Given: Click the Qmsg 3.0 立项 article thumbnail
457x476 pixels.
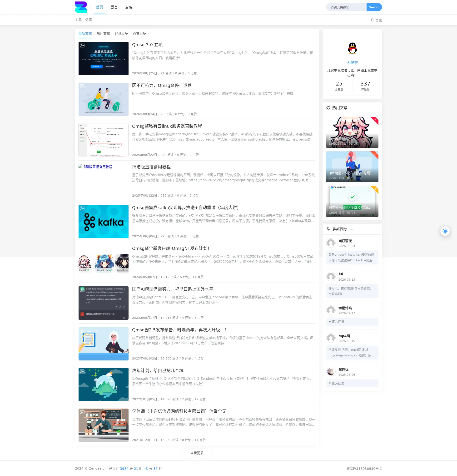Looking at the screenshot, I should pos(103,59).
